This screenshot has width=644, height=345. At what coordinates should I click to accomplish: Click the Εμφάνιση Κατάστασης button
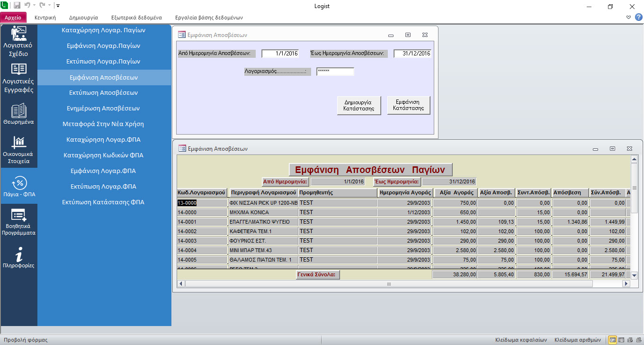click(409, 105)
